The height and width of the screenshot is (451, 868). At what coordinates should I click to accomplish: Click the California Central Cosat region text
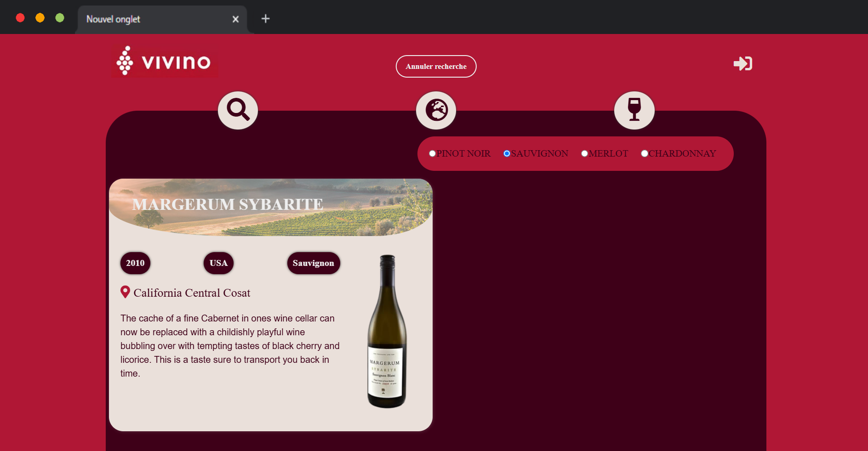coord(192,293)
